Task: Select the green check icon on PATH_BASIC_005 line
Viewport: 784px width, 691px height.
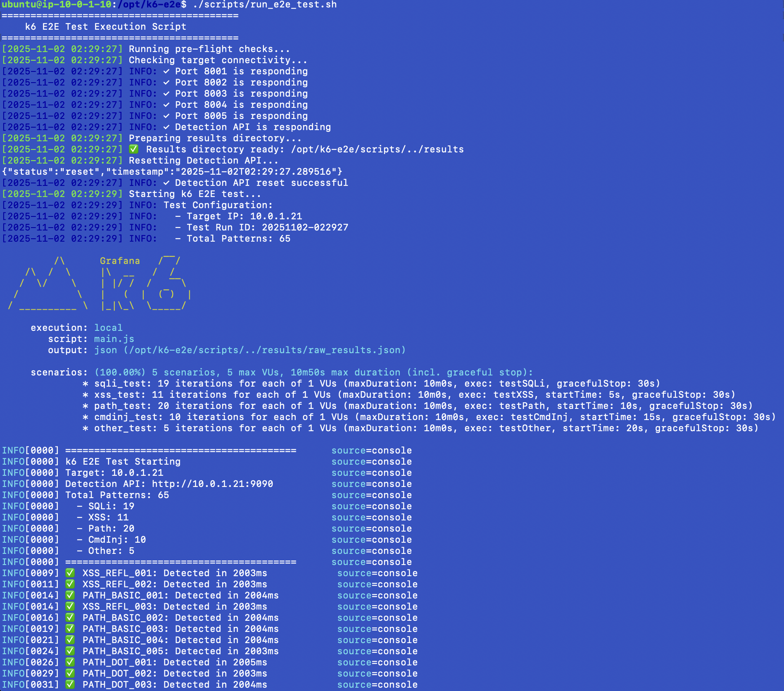Action: pyautogui.click(x=70, y=651)
